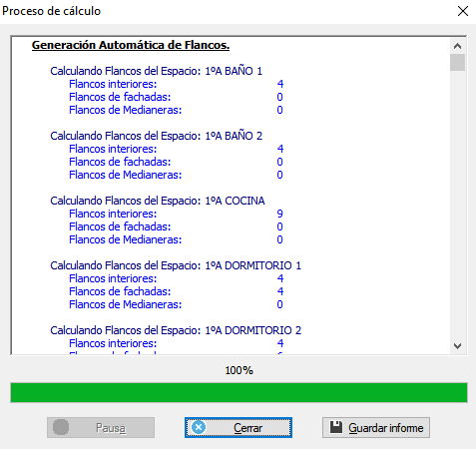Screen dimensions: 476x449
Task: Click Flancos de Medianeras under COCINA
Action: tap(126, 239)
